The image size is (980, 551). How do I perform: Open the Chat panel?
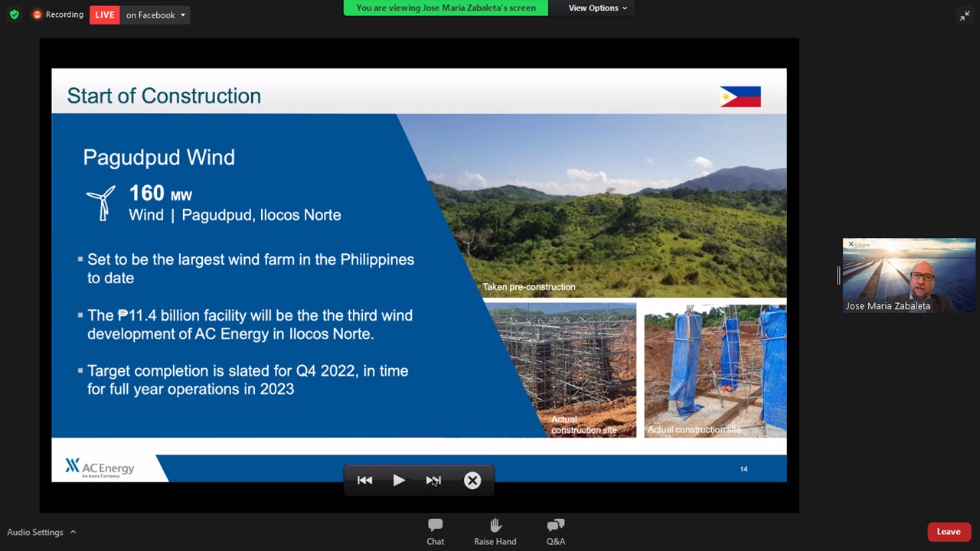[435, 531]
